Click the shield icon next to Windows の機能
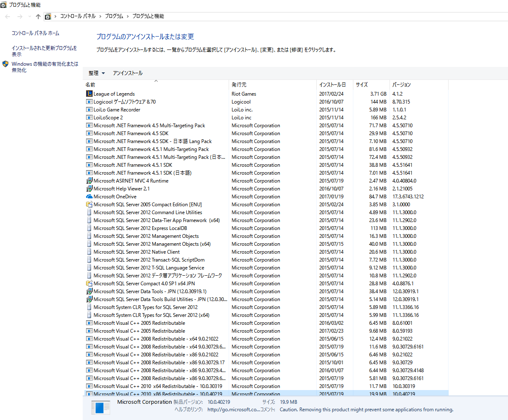This screenshot has width=508, height=420. point(5,64)
